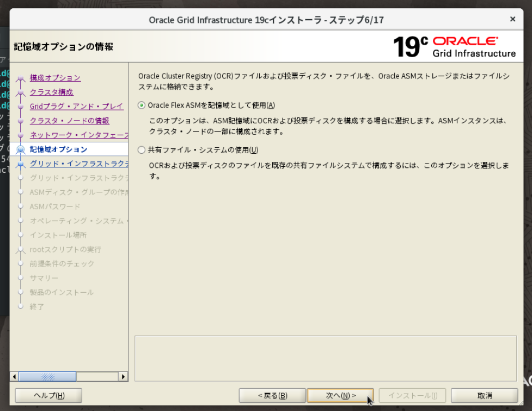Screen dimensions: 532x411
Task: Open the 構成オプション step link
Action: coord(55,78)
